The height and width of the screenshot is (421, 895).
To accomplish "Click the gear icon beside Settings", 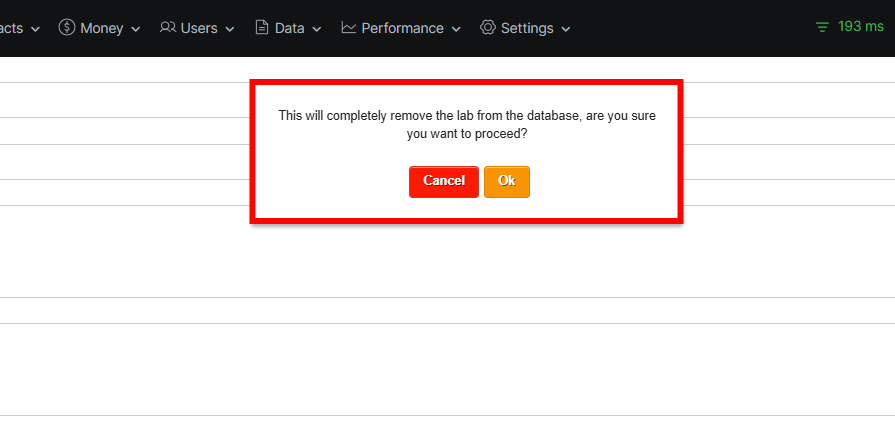I will click(x=488, y=28).
